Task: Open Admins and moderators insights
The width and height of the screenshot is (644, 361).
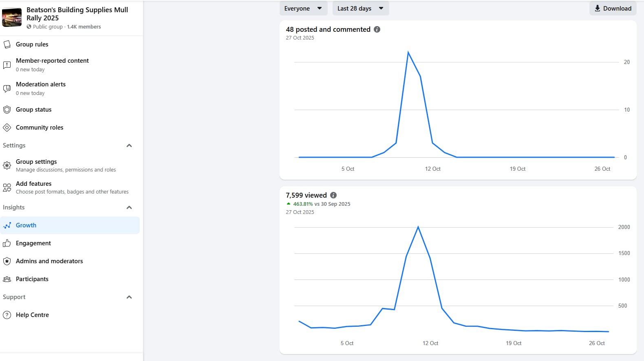Action: click(49, 261)
